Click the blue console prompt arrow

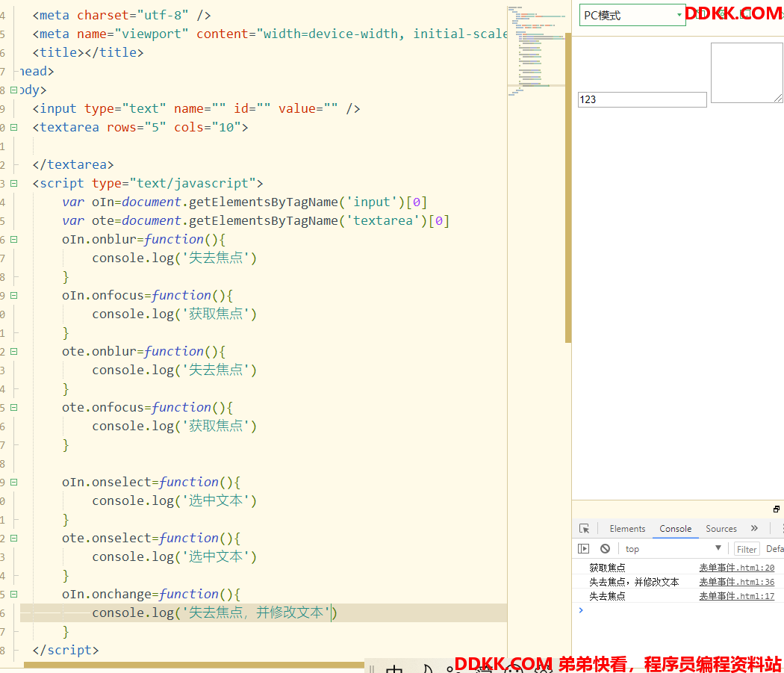[x=580, y=610]
